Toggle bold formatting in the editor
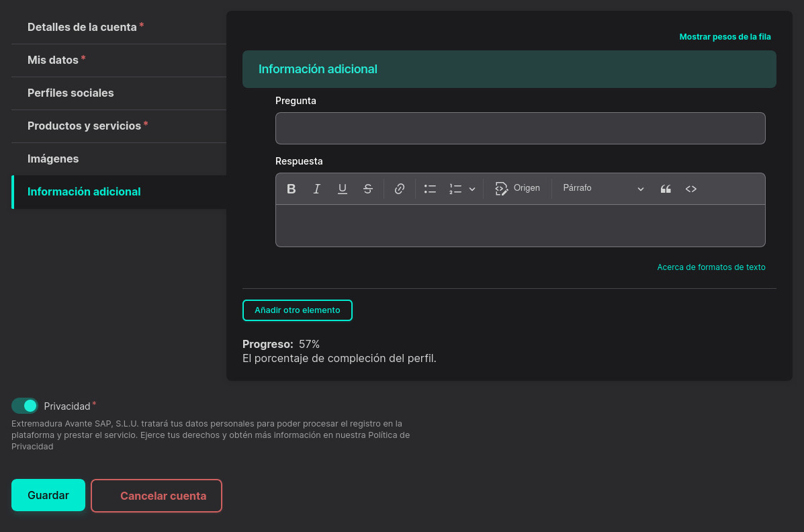 [x=292, y=189]
